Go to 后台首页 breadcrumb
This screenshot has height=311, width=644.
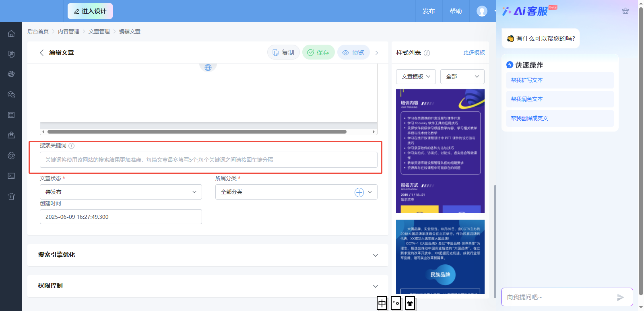(38, 31)
